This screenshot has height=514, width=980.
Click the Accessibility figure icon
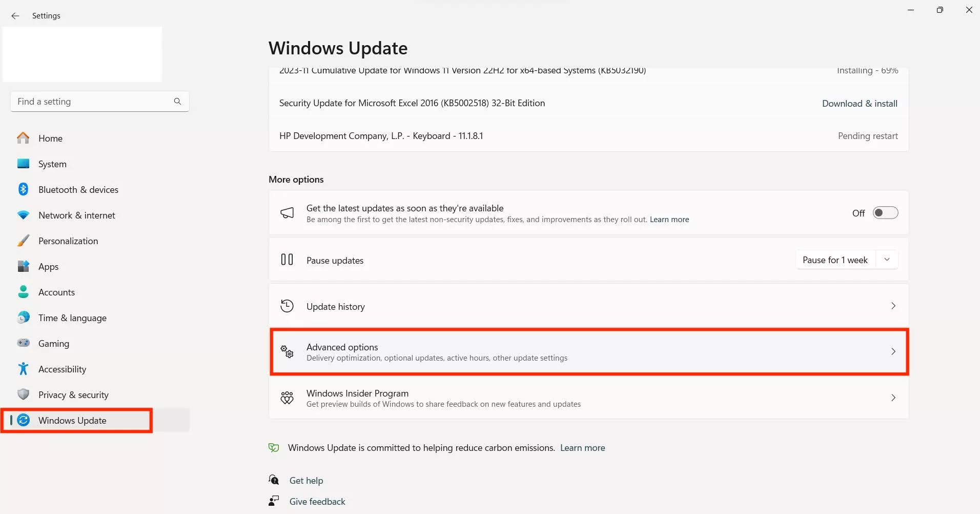[x=23, y=369]
